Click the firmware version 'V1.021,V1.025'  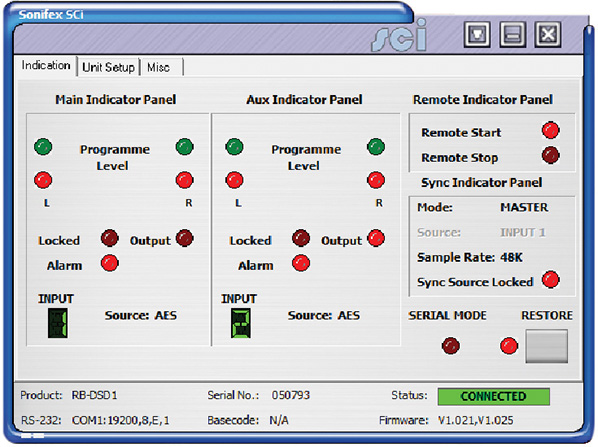(475, 420)
